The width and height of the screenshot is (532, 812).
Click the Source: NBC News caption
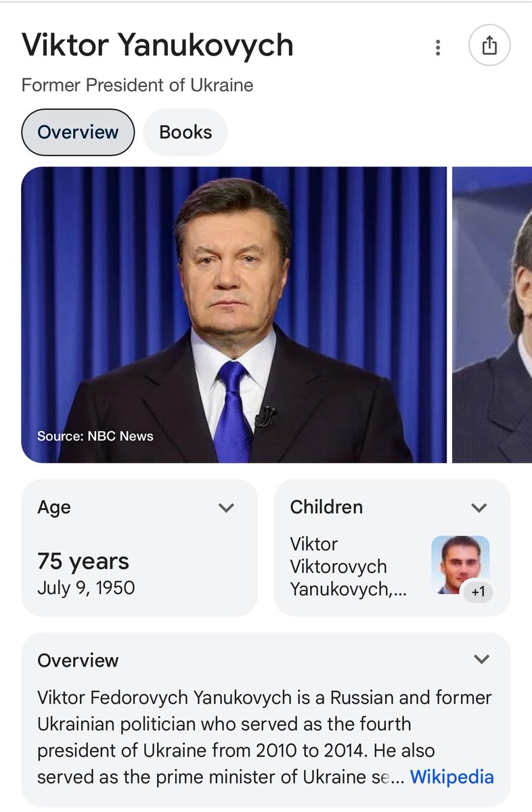pos(95,436)
